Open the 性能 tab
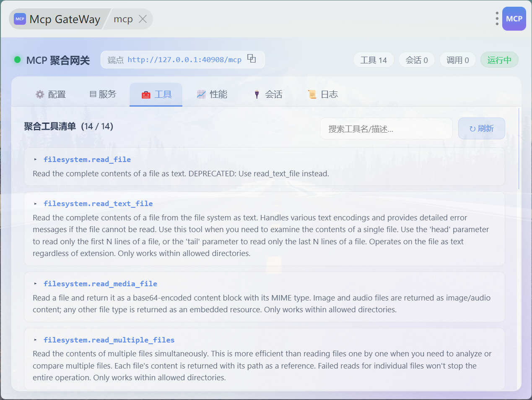 pyautogui.click(x=212, y=94)
